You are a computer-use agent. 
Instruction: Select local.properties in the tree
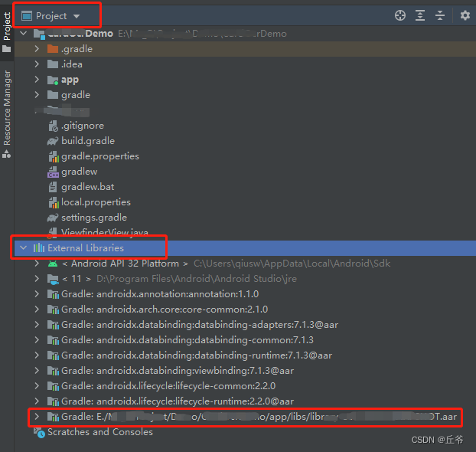click(x=96, y=202)
